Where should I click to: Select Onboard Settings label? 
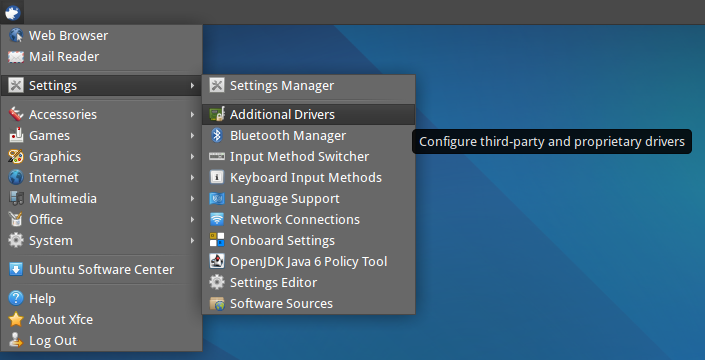[282, 240]
